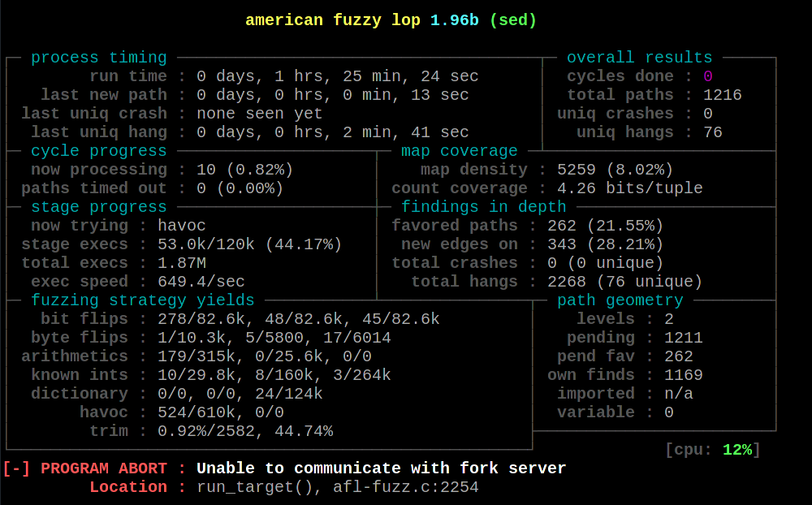Click map density value '5259 (8.02%)'
Screen dimensions: 812x505
click(x=615, y=170)
